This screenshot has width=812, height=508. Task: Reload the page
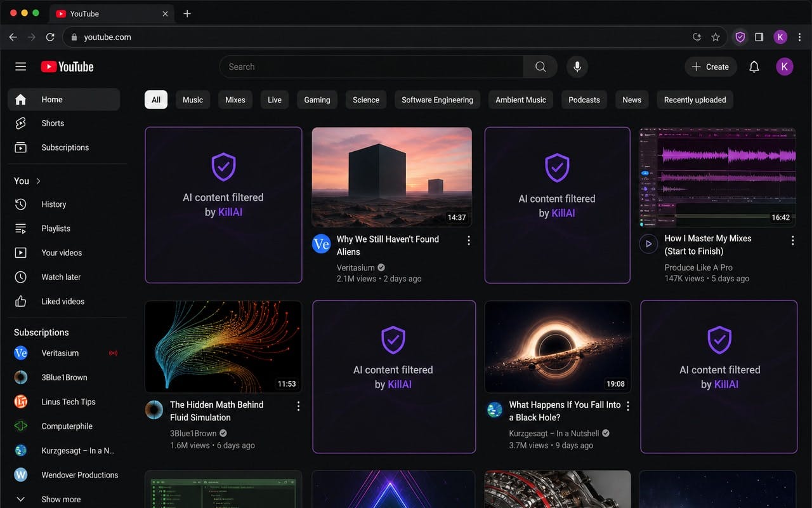50,37
